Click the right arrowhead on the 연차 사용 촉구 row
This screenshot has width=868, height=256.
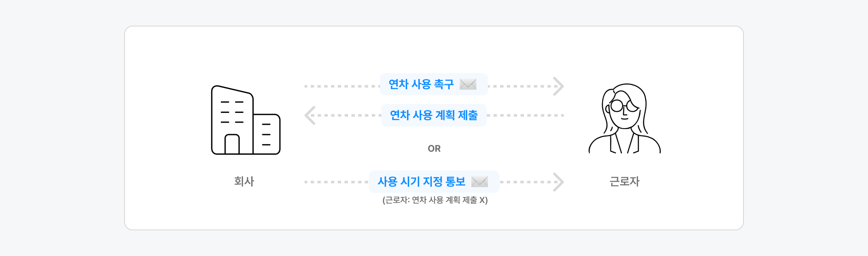tap(558, 86)
